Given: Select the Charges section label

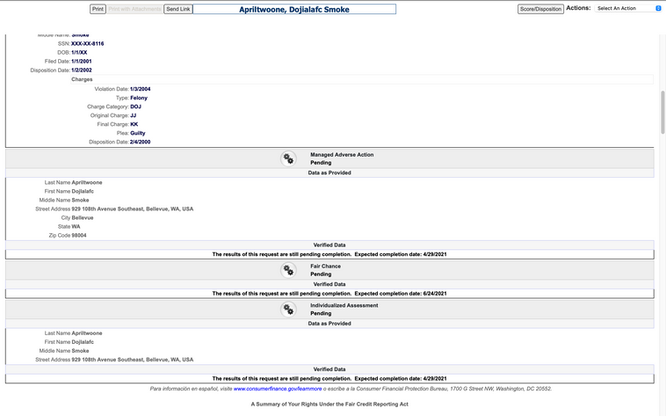Looking at the screenshot, I should (82, 79).
